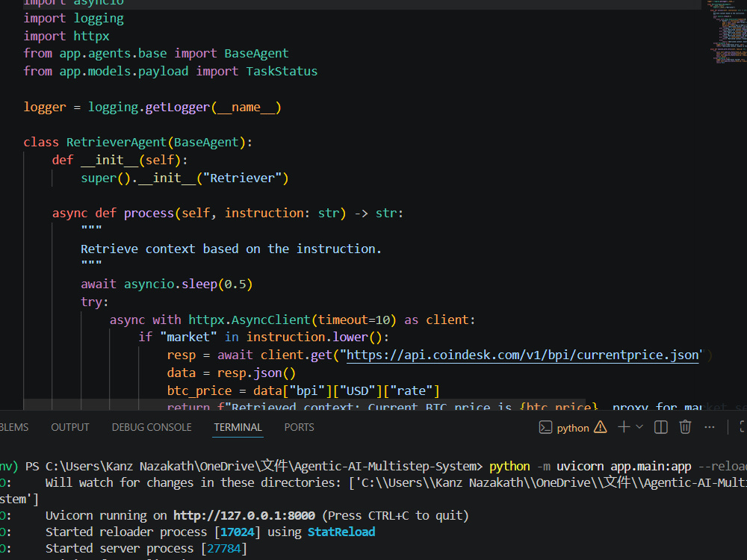Click 'httpx.AsyncClient' in the code

(x=249, y=320)
